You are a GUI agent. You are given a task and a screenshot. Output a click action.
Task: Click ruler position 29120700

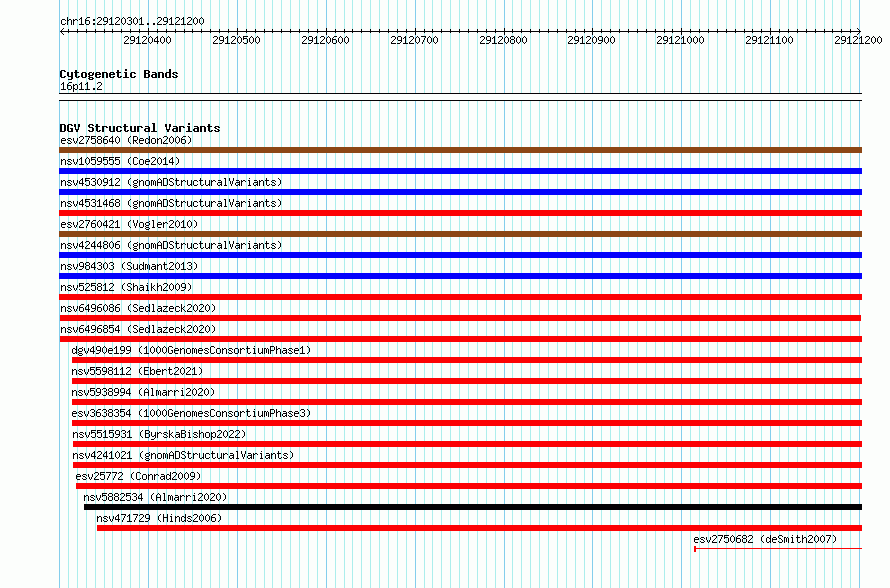tap(414, 40)
